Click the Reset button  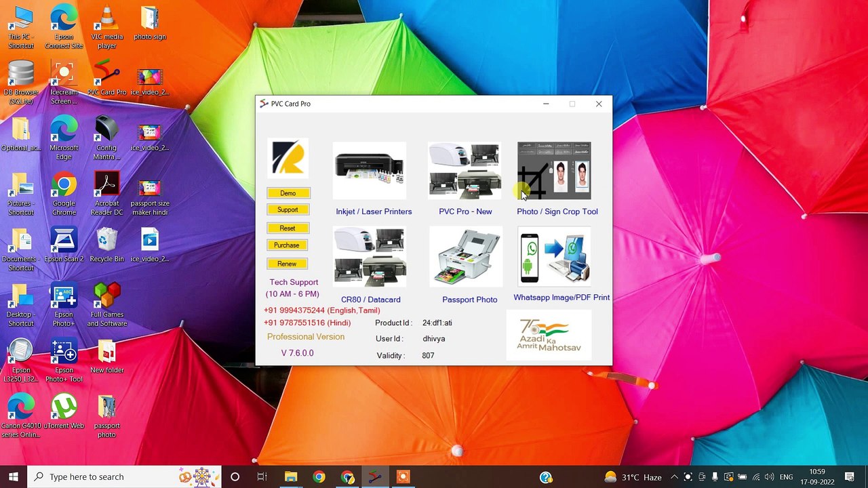(x=288, y=228)
